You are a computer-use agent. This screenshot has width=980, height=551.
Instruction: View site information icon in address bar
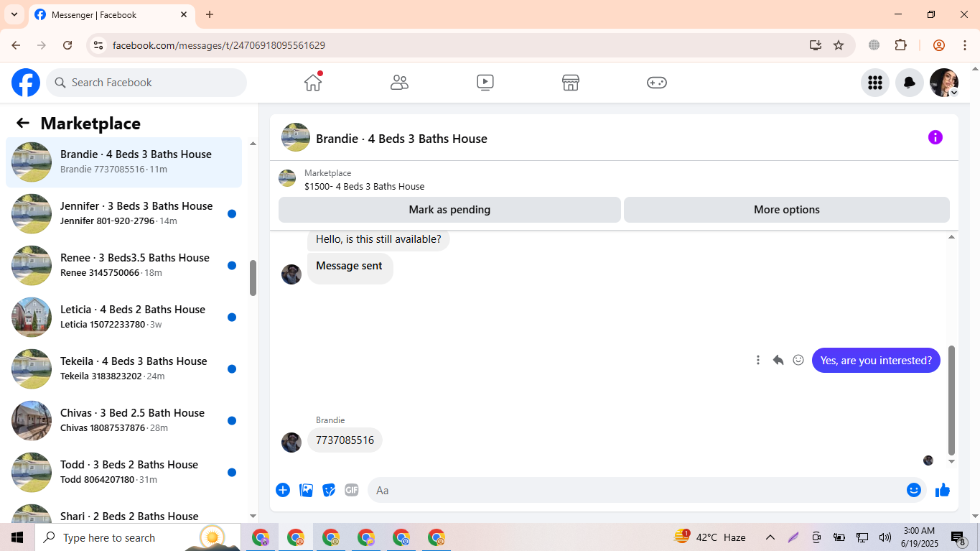click(99, 45)
